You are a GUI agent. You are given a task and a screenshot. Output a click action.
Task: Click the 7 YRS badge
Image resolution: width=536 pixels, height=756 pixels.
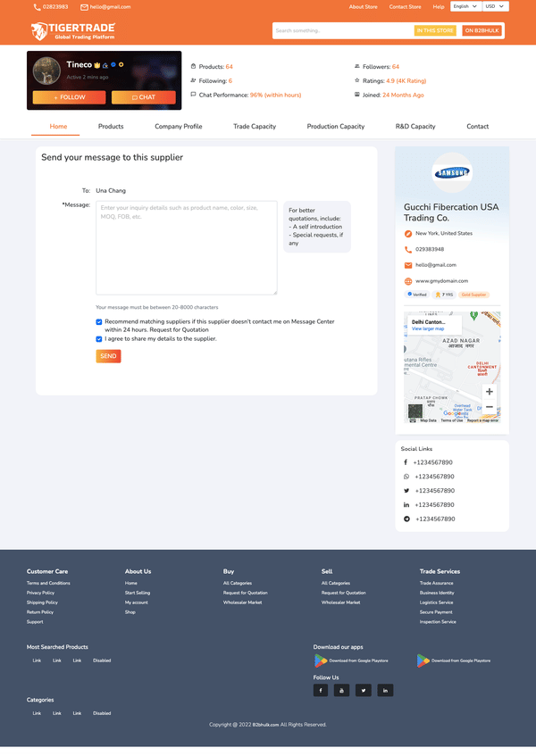(444, 295)
